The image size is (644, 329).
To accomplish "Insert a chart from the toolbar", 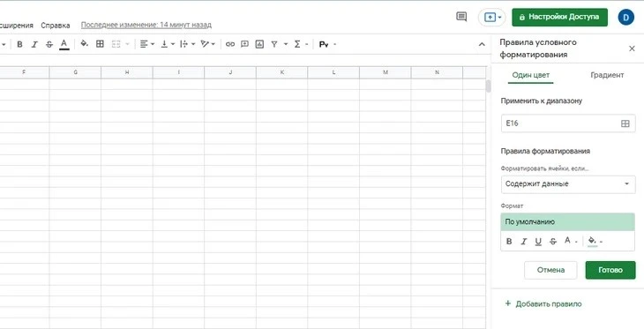I will click(x=259, y=44).
